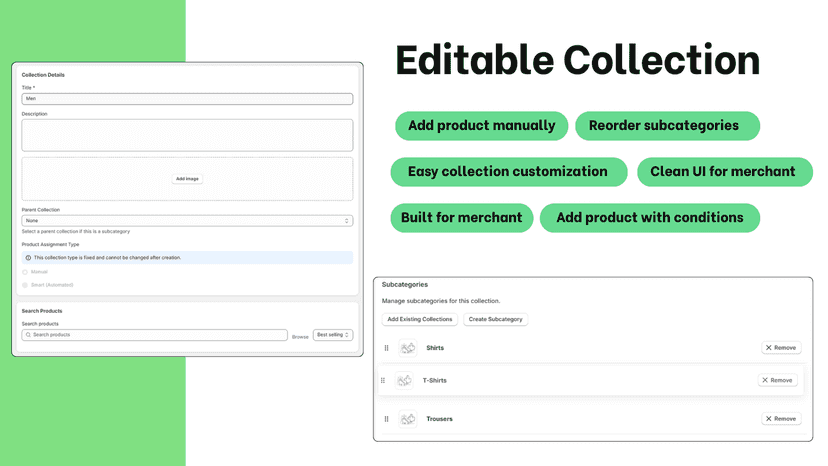Viewport: 828px width, 466px height.
Task: Remove the T-Shirts subcategory
Action: 777,380
